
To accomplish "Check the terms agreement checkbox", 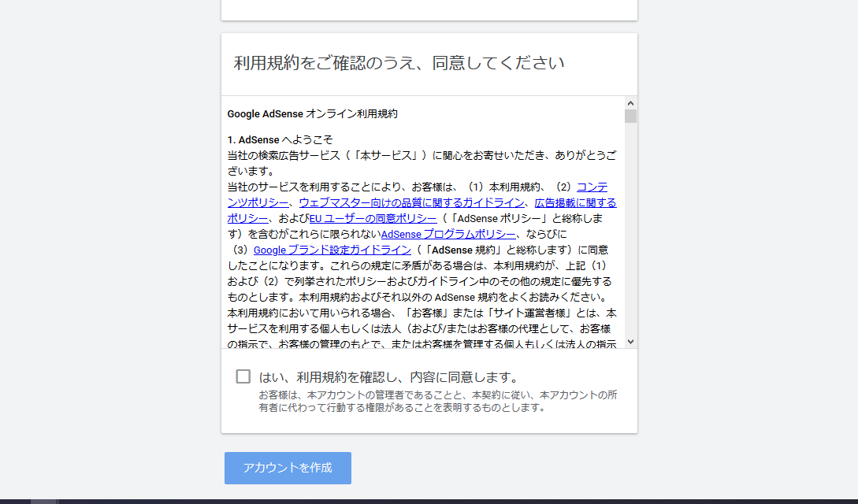I will (x=243, y=376).
